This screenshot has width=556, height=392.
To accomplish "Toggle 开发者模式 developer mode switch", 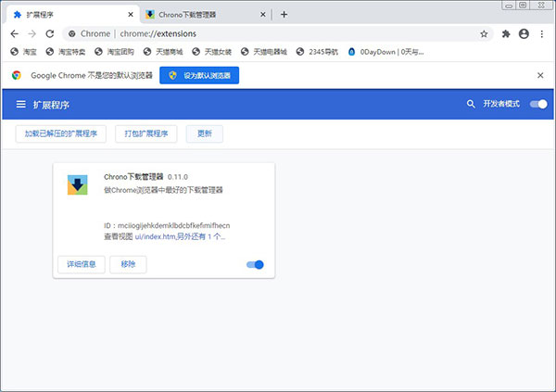I will [x=537, y=105].
